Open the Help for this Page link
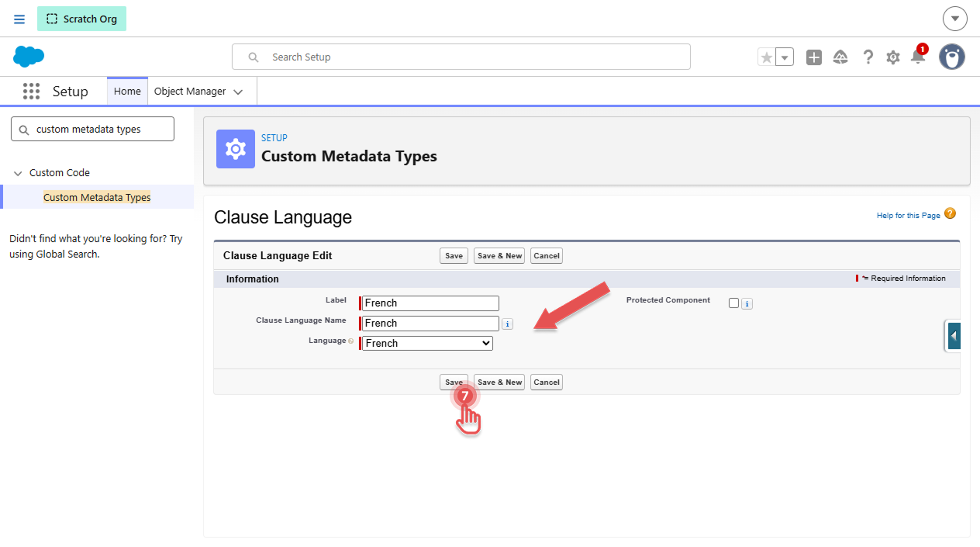 coord(908,216)
